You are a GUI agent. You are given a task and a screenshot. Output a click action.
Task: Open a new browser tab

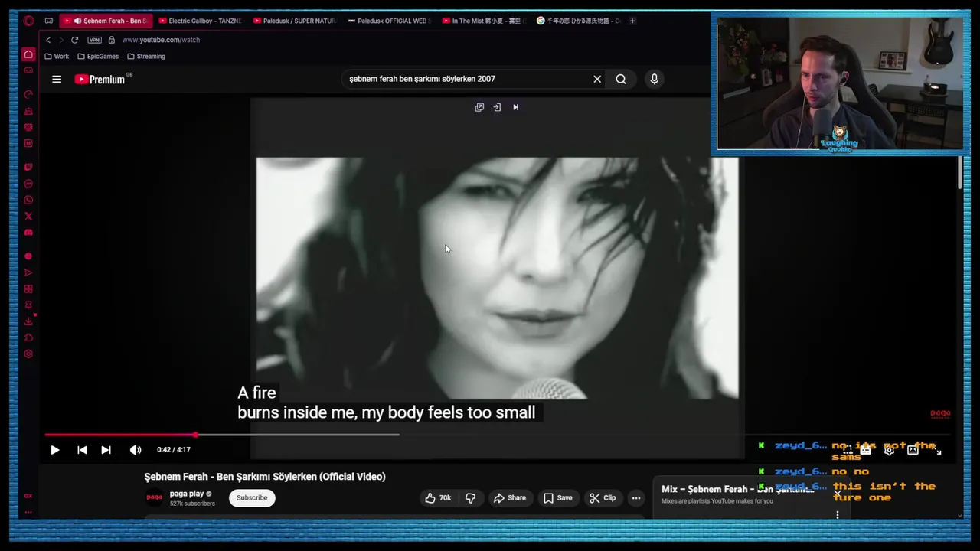point(632,21)
